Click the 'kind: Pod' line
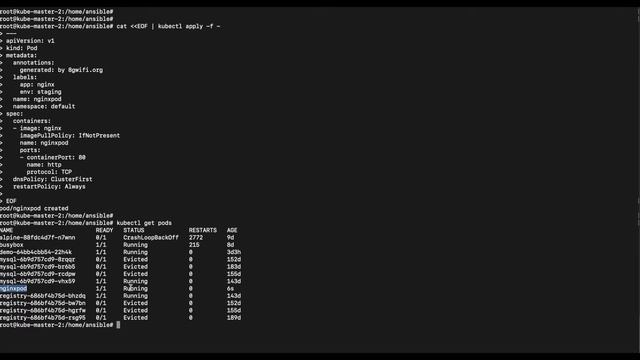 21,48
